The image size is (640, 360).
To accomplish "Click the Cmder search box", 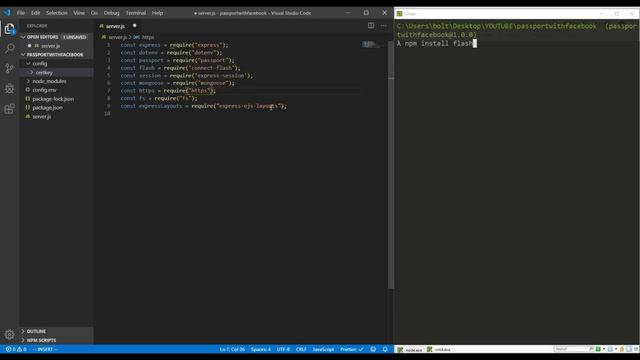I will (x=573, y=349).
